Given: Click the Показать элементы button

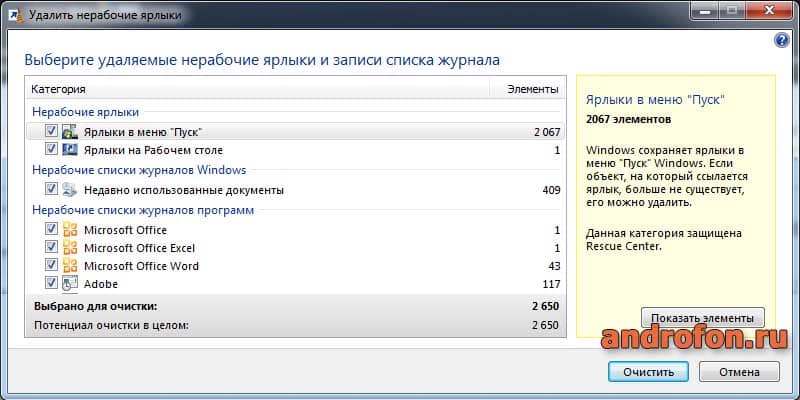Looking at the screenshot, I should pos(703,318).
